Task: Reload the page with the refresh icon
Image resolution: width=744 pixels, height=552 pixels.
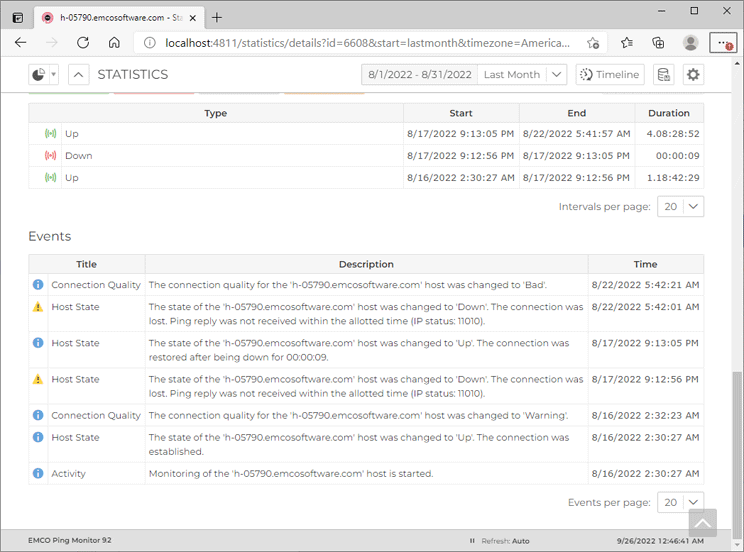Action: pyautogui.click(x=83, y=43)
